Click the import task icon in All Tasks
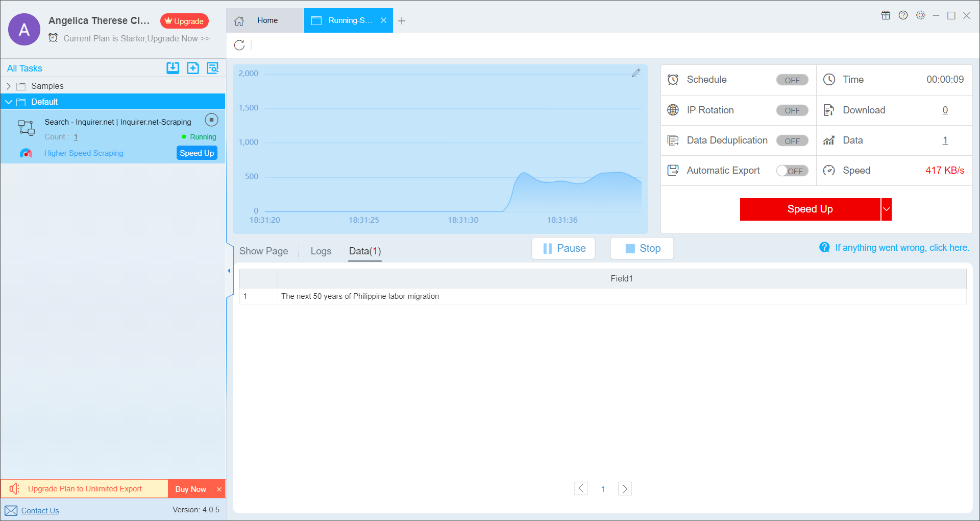 pos(173,68)
